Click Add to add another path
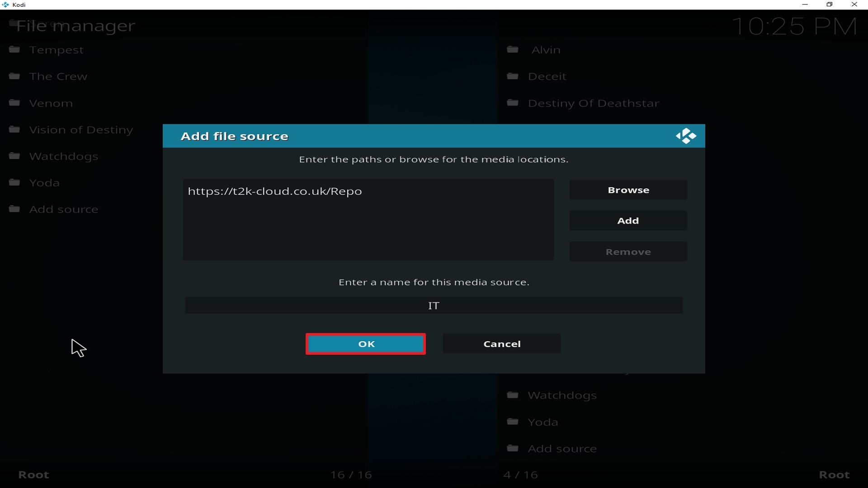Image resolution: width=868 pixels, height=488 pixels. tap(628, 221)
